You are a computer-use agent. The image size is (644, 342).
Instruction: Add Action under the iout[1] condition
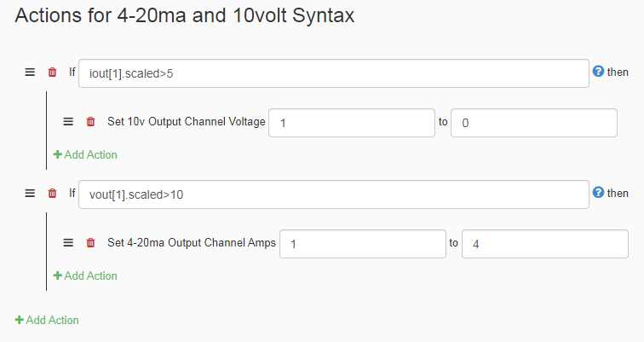[x=85, y=154]
